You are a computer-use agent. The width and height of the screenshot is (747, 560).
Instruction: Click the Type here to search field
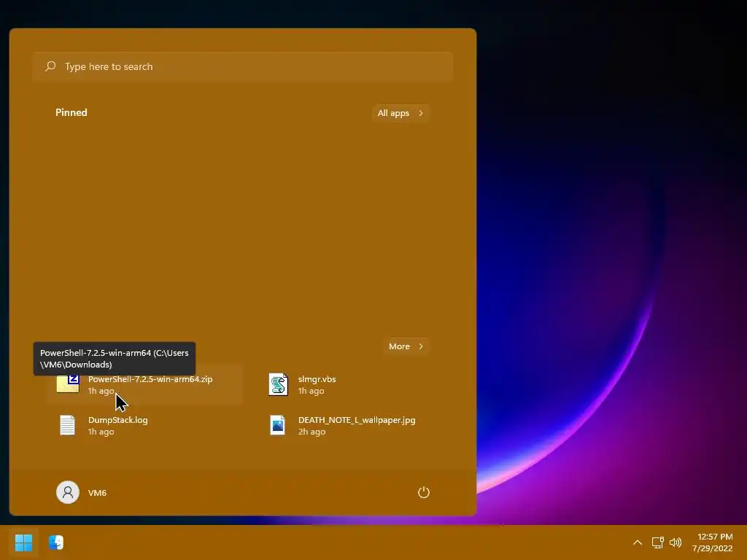pyautogui.click(x=242, y=66)
